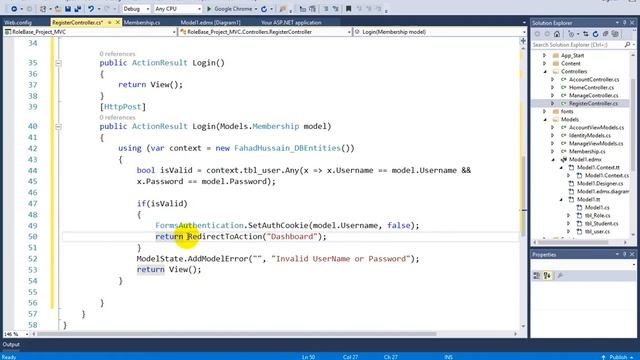Collapse the Login() method at line 35
The image size is (640, 360).
click(58, 63)
